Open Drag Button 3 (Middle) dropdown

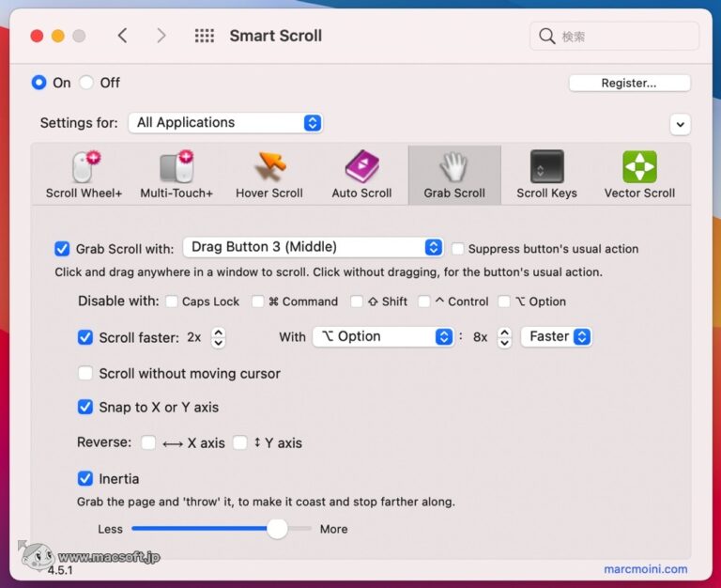click(x=314, y=248)
